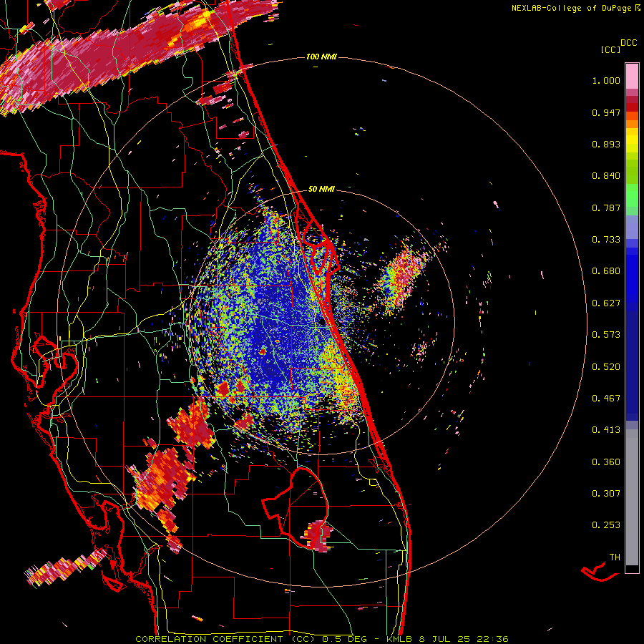Click the red storm cell over the lake outline
The image size is (644, 644).
318,535
